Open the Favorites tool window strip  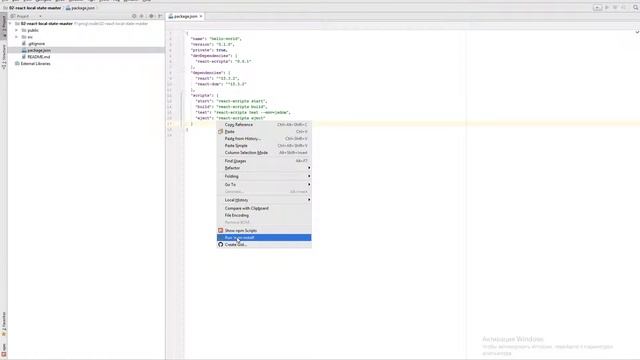pyautogui.click(x=4, y=324)
